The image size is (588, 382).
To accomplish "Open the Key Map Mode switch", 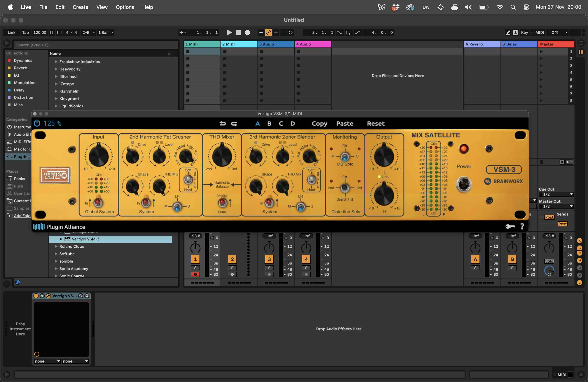I will click(x=524, y=32).
